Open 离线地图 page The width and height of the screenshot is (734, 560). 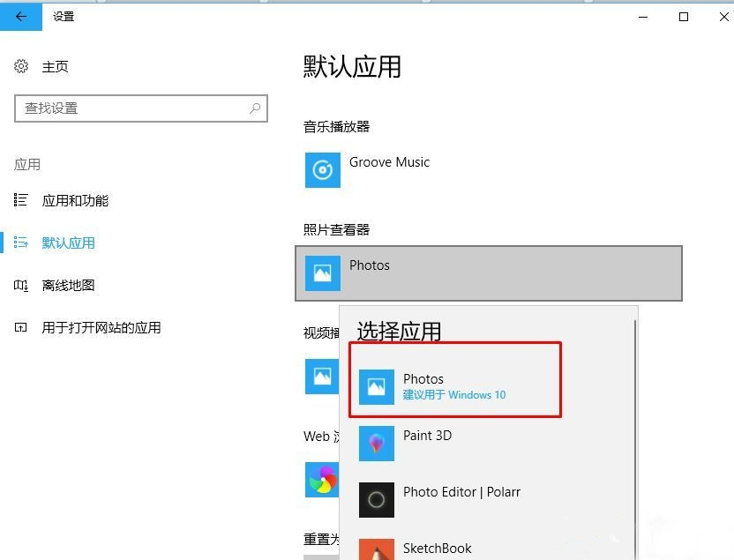(68, 285)
